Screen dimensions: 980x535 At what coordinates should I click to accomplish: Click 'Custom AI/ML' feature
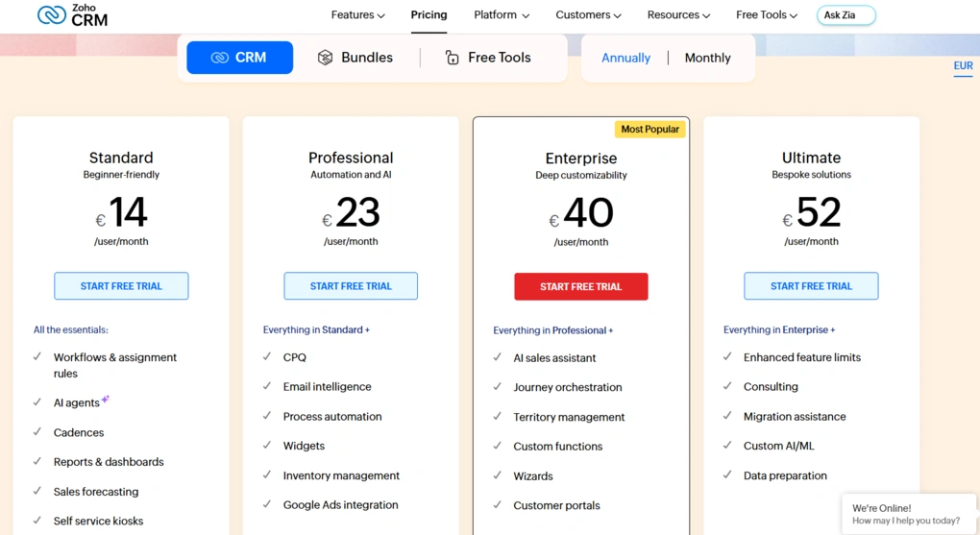tap(779, 447)
